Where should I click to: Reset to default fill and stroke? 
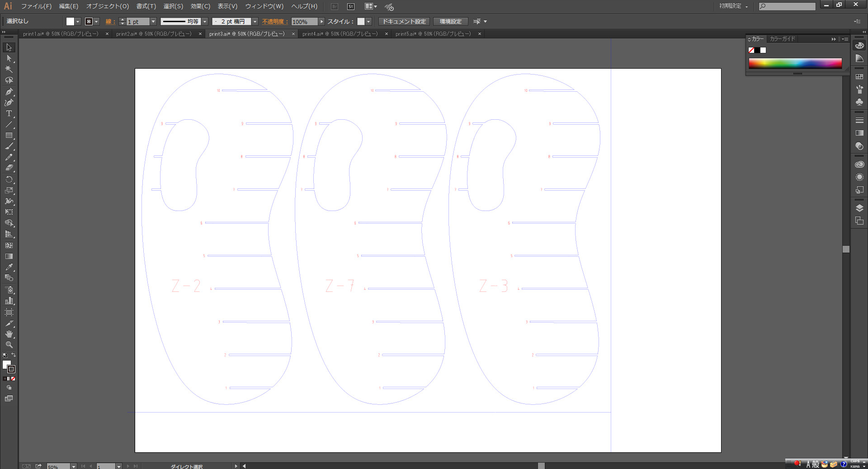tap(5, 355)
